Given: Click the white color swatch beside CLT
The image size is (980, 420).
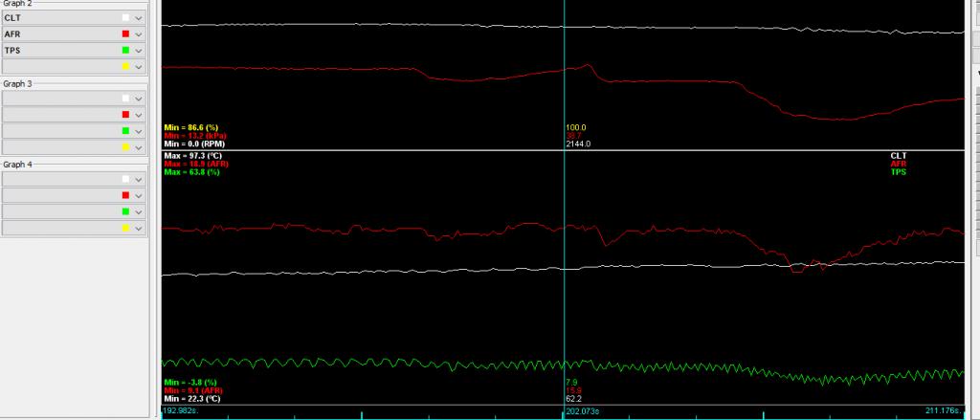Looking at the screenshot, I should pyautogui.click(x=125, y=18).
